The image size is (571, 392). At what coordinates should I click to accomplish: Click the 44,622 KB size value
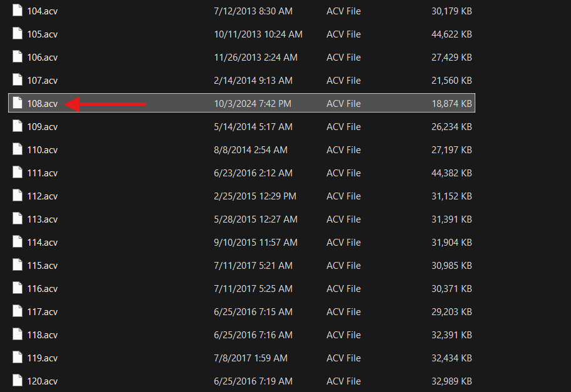pos(452,34)
